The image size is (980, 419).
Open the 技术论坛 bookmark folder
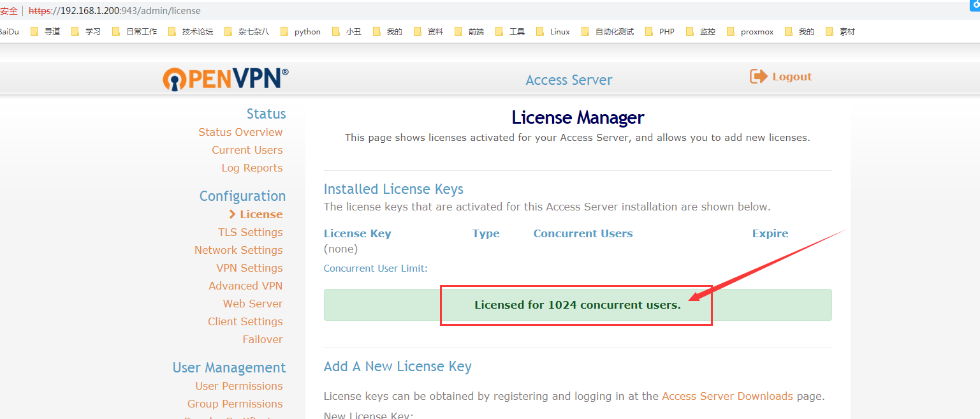point(191,31)
